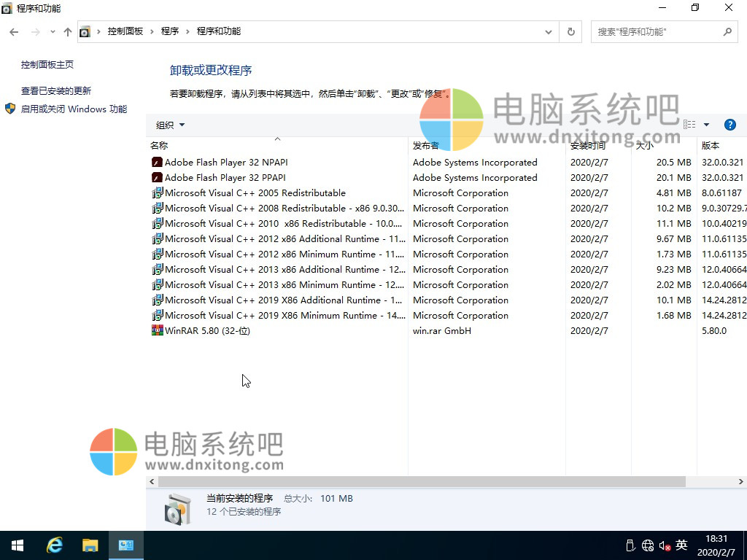Sort the list by 发布者 column
The height and width of the screenshot is (560, 747).
[426, 146]
